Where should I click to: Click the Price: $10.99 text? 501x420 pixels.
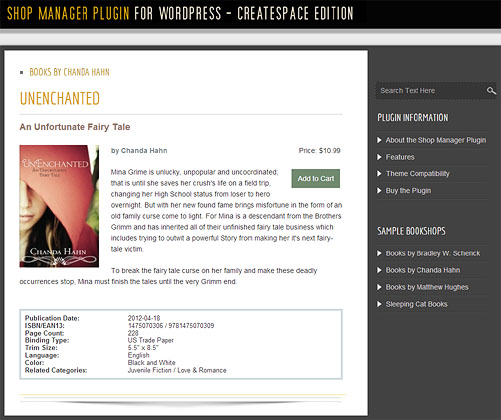pyautogui.click(x=319, y=151)
